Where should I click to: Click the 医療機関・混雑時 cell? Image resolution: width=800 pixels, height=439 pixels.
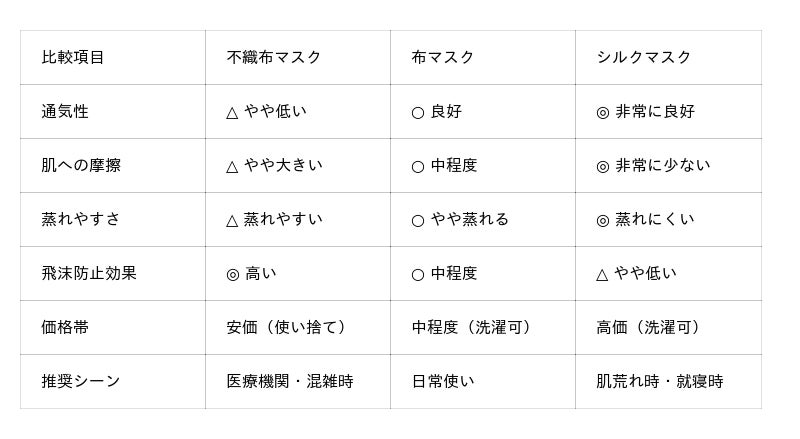pos(290,381)
